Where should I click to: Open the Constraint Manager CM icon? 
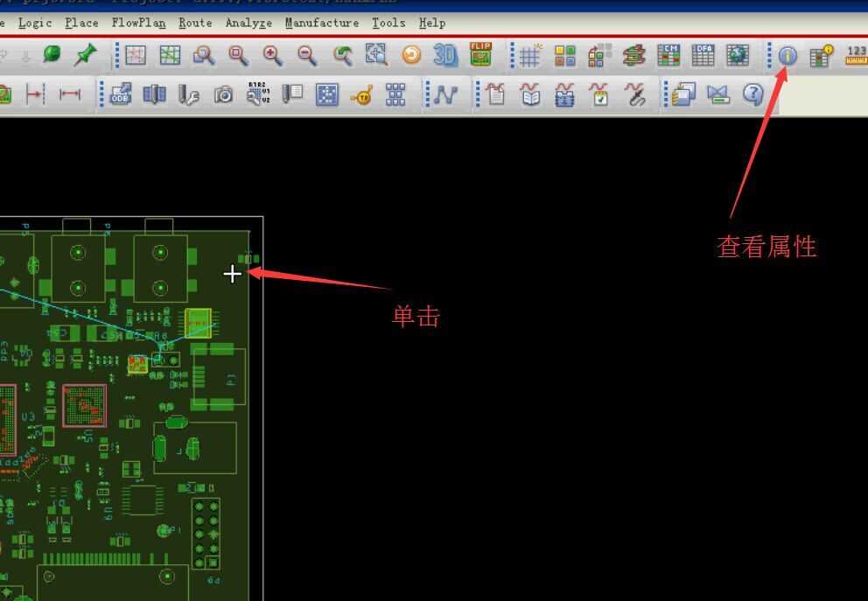point(668,55)
